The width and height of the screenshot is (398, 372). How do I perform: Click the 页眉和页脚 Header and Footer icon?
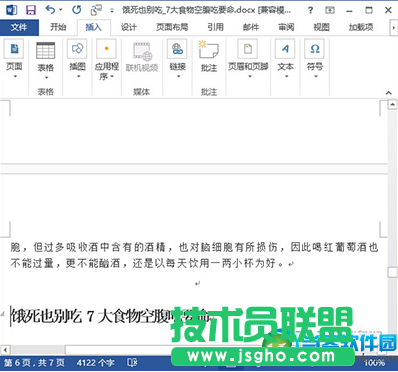248,49
